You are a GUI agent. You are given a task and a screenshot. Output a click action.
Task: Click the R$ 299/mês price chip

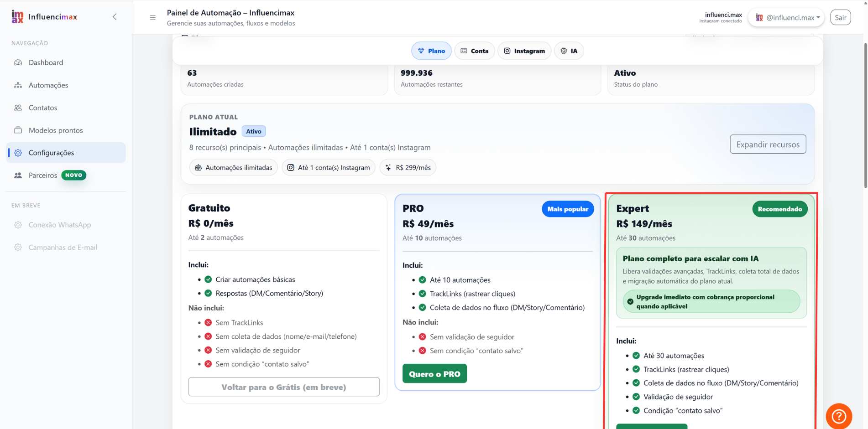tap(408, 167)
